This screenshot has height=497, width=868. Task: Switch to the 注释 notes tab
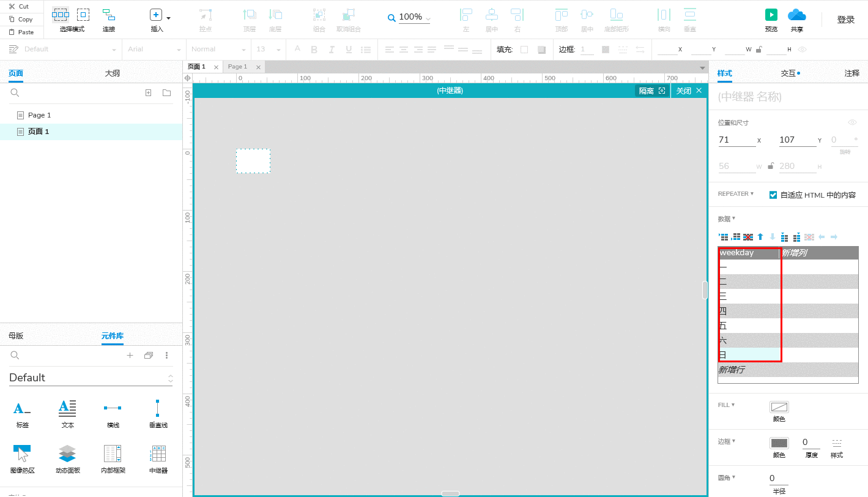click(x=852, y=73)
